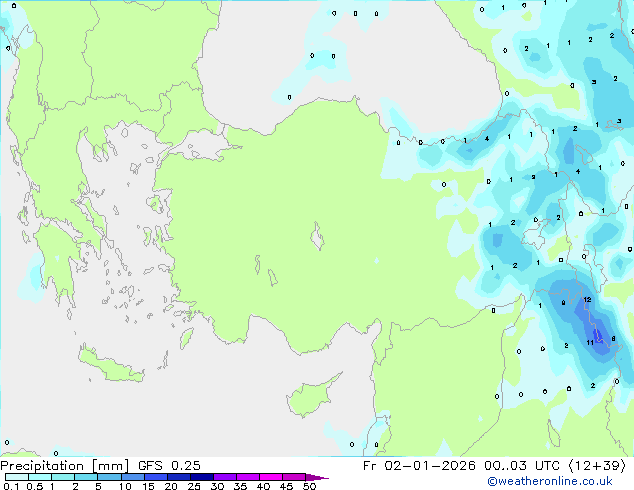Click the "(12+39)" forecast run label

click(x=597, y=466)
